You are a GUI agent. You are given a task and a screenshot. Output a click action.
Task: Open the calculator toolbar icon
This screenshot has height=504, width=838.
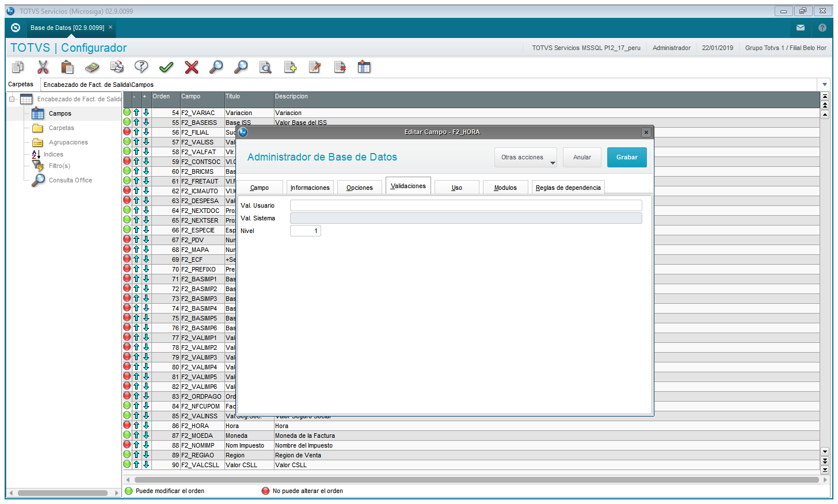(x=92, y=67)
